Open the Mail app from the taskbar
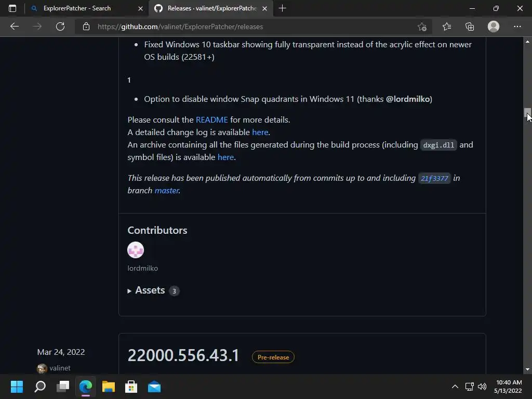Image resolution: width=532 pixels, height=399 pixels. pos(154,387)
